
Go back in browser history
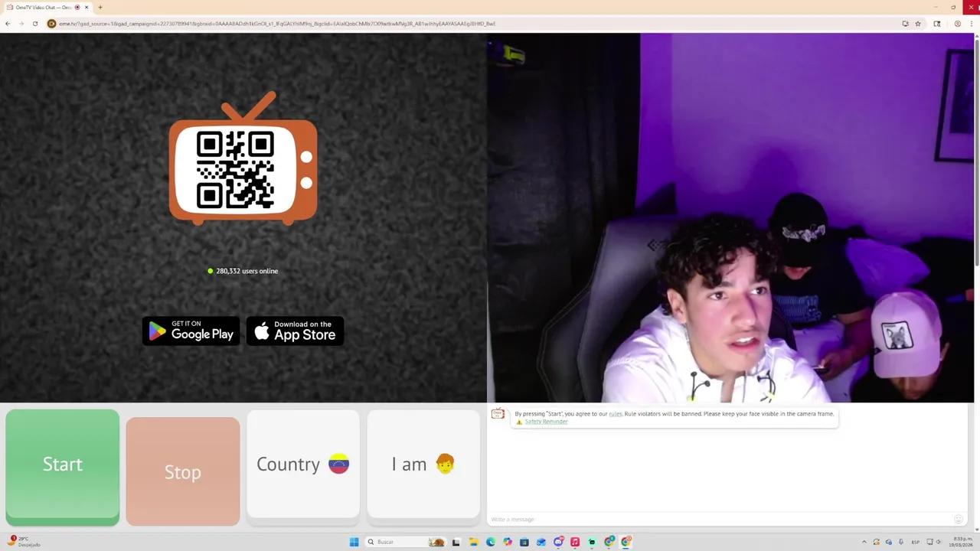[x=8, y=24]
